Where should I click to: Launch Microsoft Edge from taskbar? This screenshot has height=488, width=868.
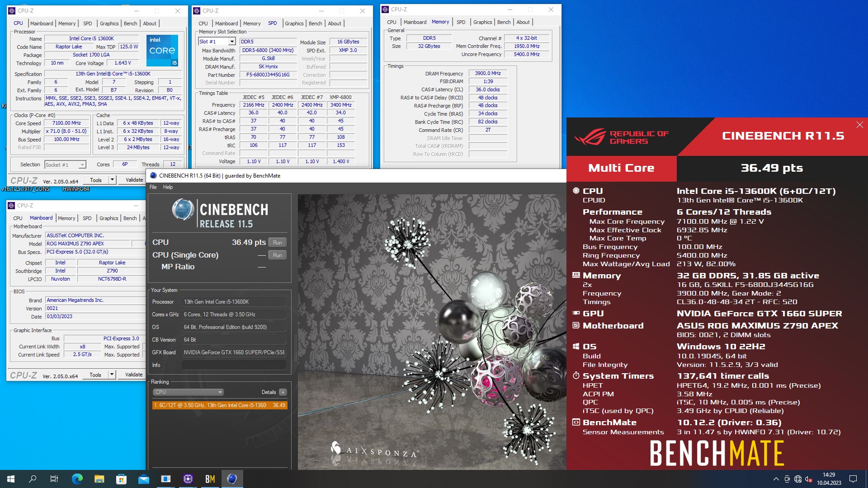tap(77, 479)
